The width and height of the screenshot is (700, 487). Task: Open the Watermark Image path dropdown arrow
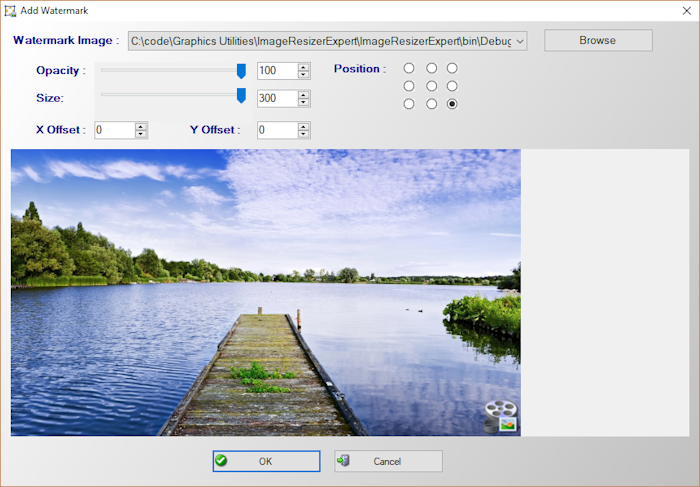[x=520, y=41]
